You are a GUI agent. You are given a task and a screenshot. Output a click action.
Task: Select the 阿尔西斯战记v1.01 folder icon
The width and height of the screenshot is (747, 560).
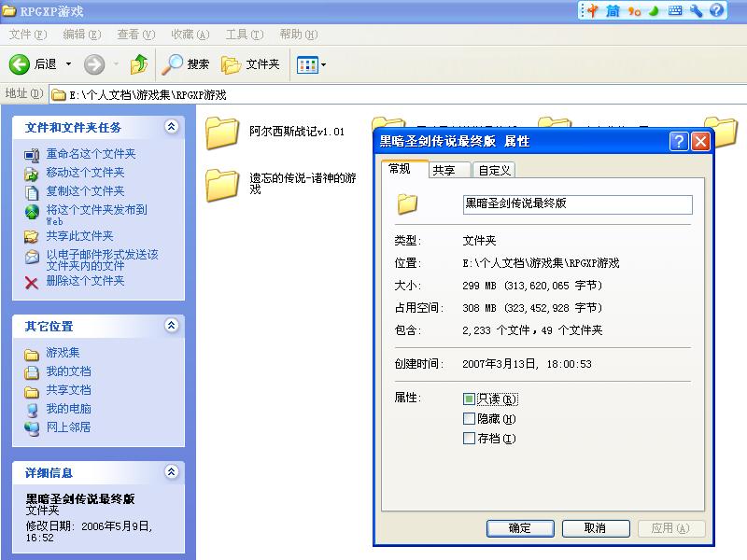click(222, 133)
